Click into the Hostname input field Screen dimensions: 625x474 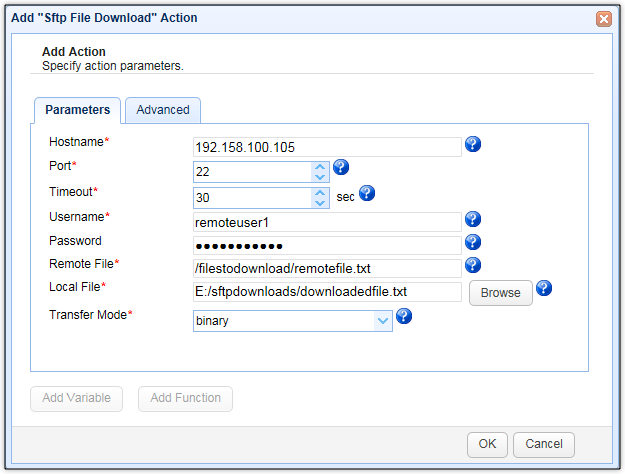(326, 147)
